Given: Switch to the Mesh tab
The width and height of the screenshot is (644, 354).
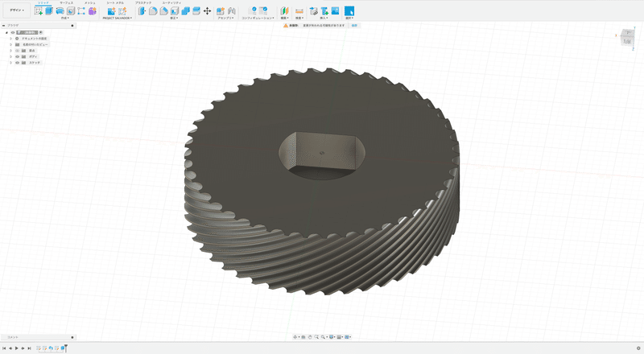Looking at the screenshot, I should [x=90, y=3].
